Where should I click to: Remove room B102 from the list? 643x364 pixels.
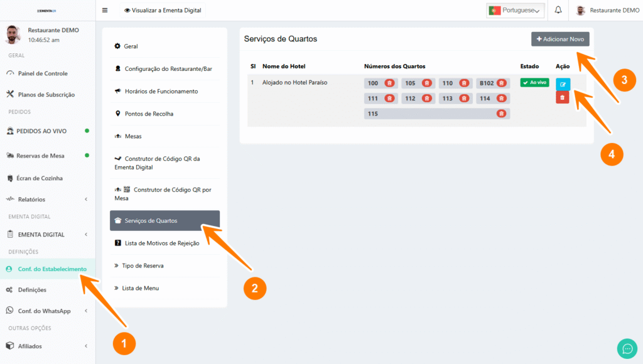click(501, 83)
